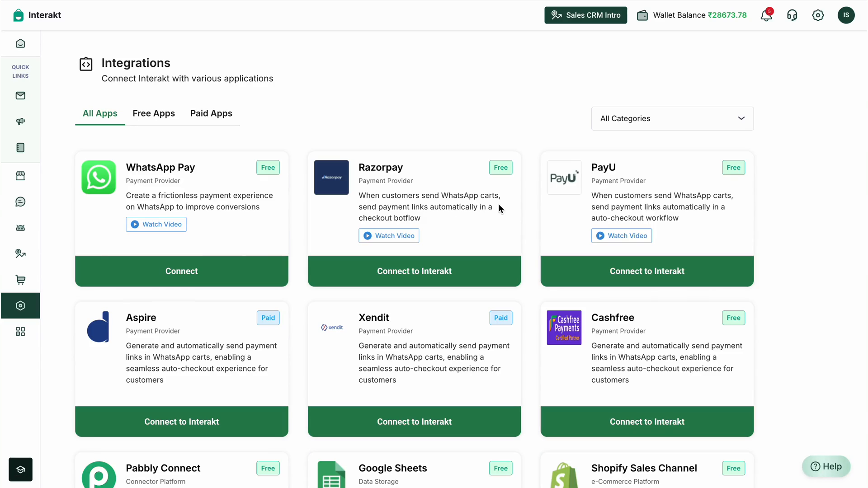The height and width of the screenshot is (488, 868).
Task: Open the inbox mail icon in sidebar
Action: point(20,95)
